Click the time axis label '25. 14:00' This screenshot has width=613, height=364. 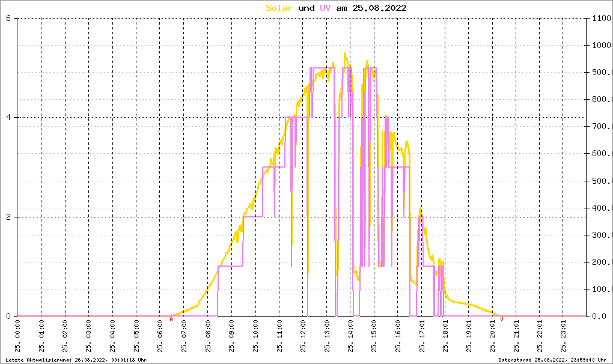[x=350, y=336]
